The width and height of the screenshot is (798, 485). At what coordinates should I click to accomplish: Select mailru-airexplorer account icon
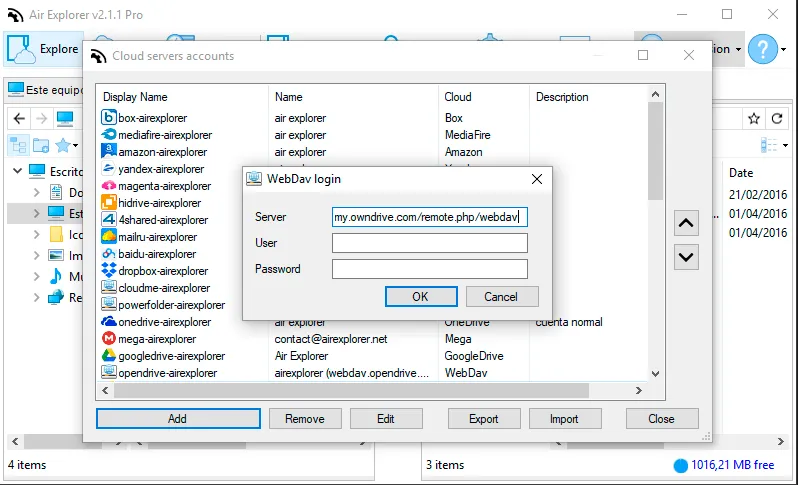coord(108,236)
